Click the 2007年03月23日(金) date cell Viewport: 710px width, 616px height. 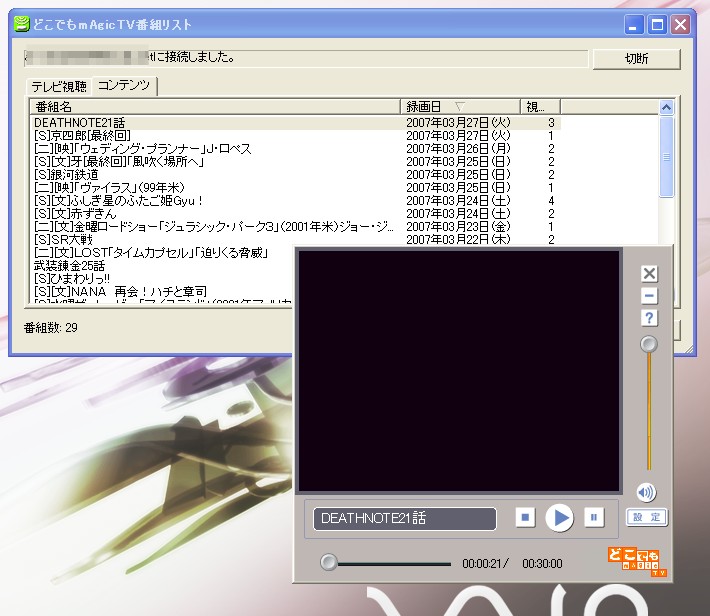458,226
